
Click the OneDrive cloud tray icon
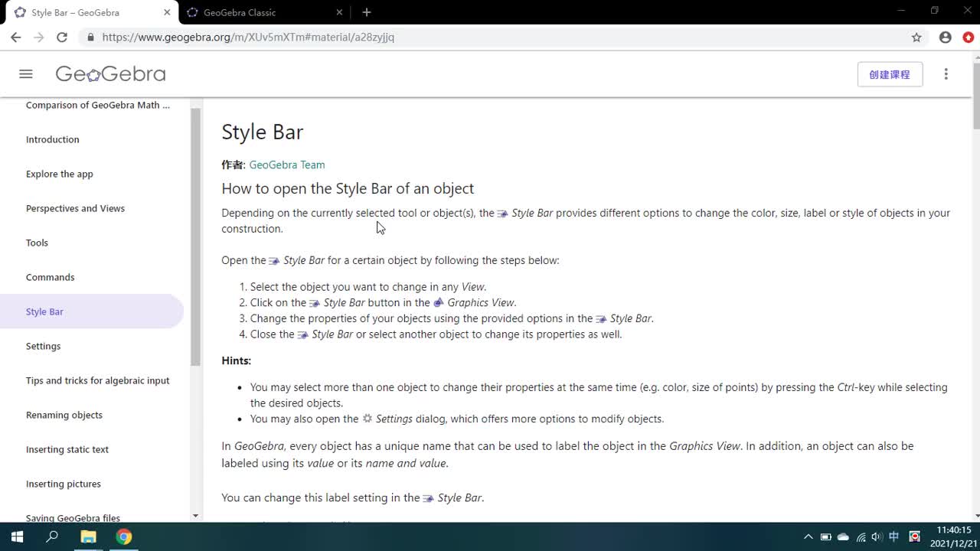click(x=843, y=537)
